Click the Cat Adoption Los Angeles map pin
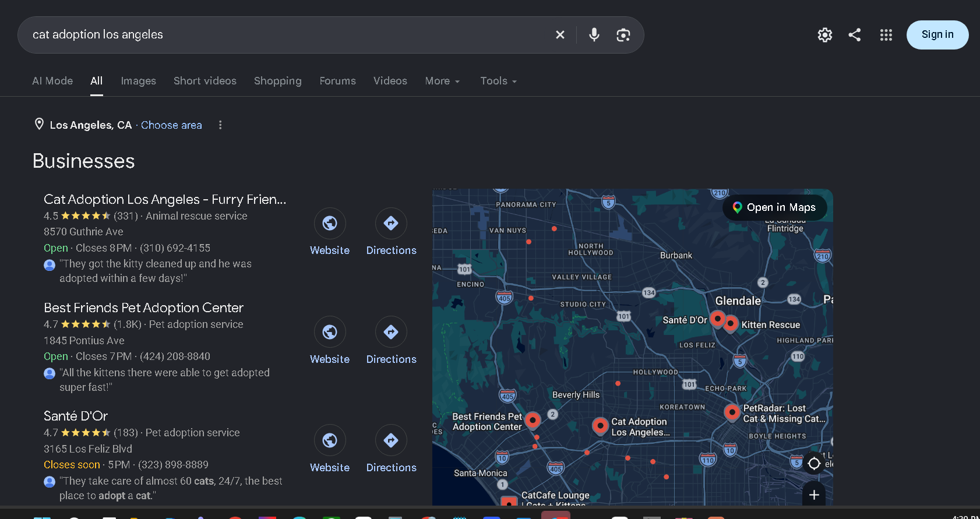Image resolution: width=980 pixels, height=519 pixels. pos(600,426)
